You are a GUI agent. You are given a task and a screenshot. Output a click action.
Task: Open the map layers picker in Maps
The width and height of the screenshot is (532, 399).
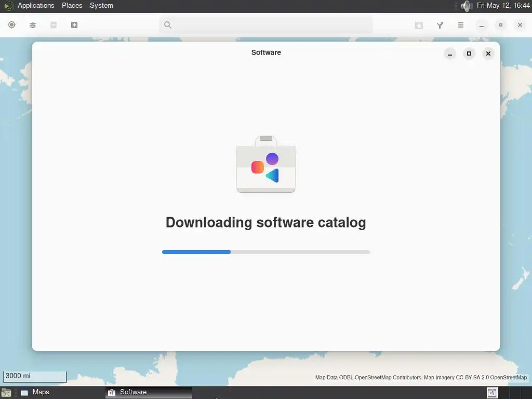33,25
